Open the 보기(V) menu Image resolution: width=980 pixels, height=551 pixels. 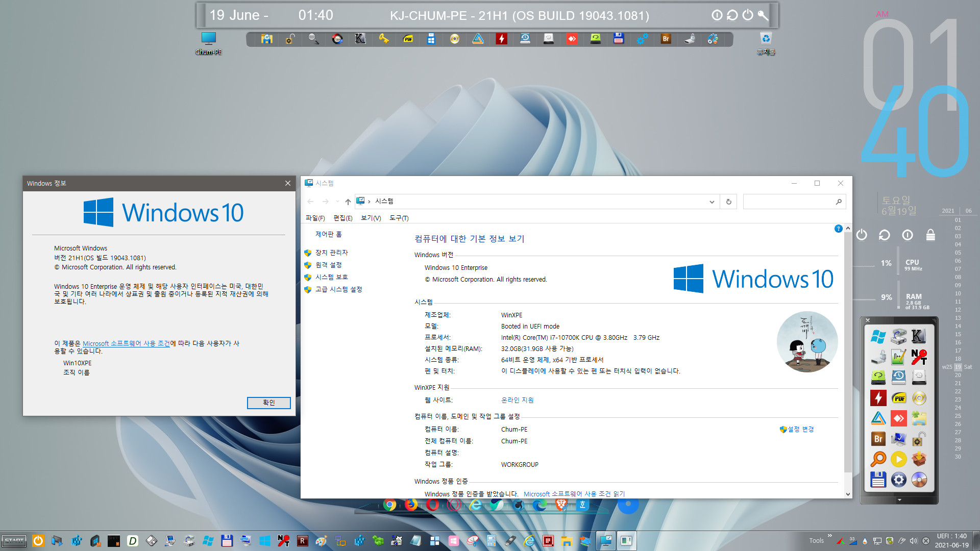(x=371, y=218)
